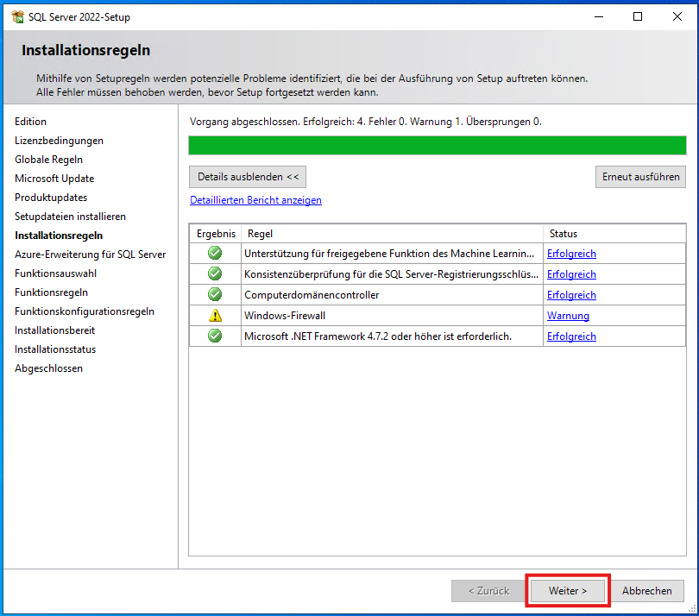This screenshot has height=616, width=699.
Task: Cancel setup with the Abbrechen button
Action: coord(647,590)
